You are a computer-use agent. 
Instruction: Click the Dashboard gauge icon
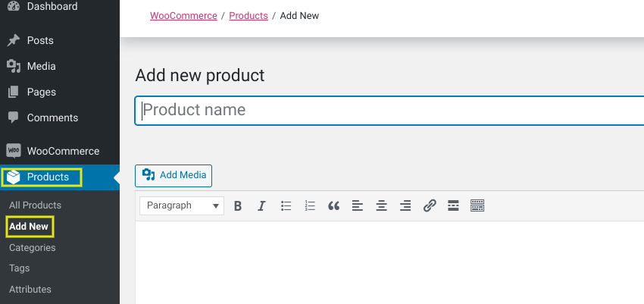(x=14, y=7)
